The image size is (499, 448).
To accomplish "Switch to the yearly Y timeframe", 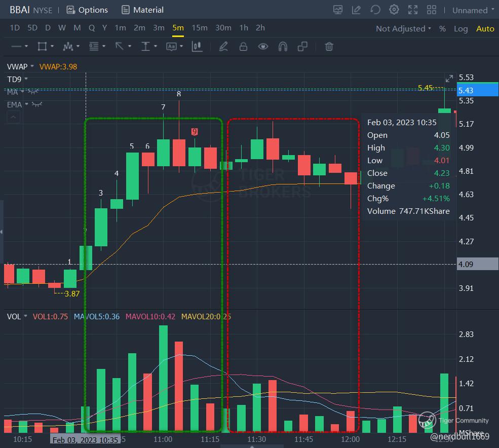I will pyautogui.click(x=104, y=28).
